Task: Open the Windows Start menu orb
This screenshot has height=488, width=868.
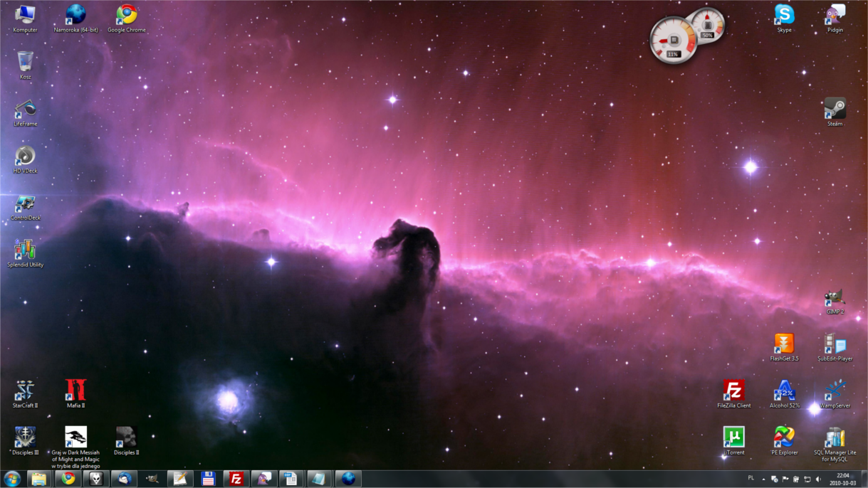Action: point(12,479)
